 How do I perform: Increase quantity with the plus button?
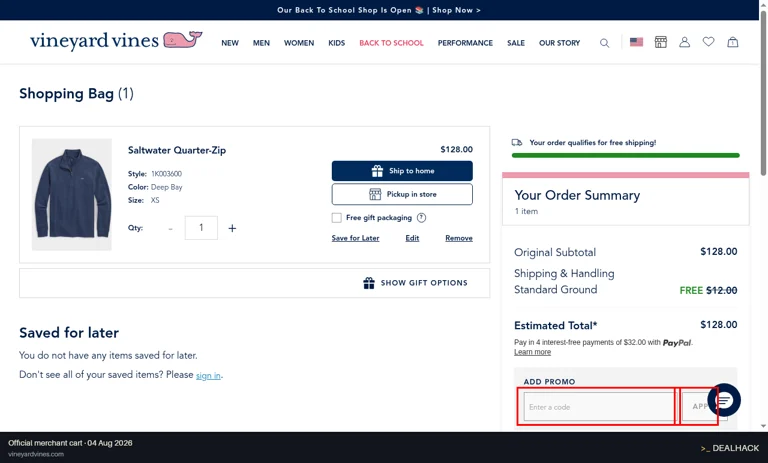click(x=232, y=228)
